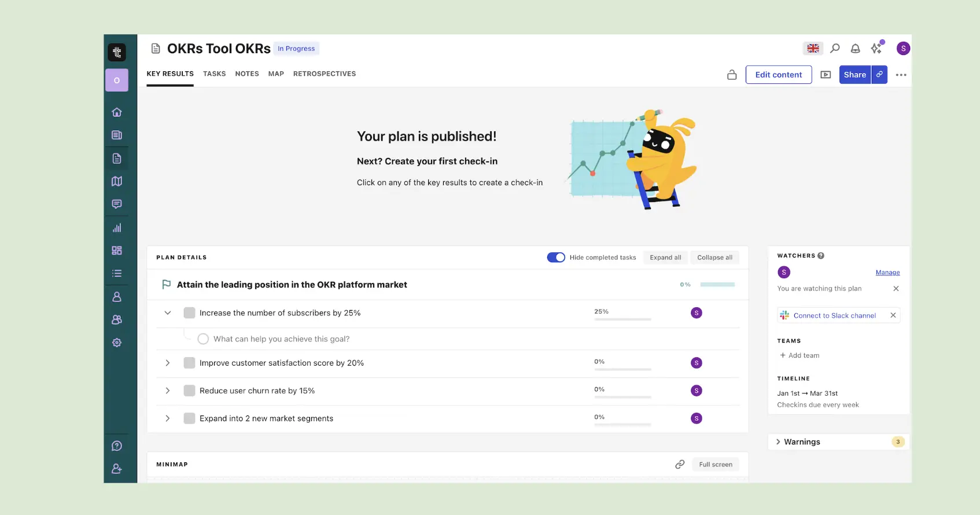Open the workspace 'O' avatar in the sidebar
The image size is (980, 515).
[x=117, y=80]
